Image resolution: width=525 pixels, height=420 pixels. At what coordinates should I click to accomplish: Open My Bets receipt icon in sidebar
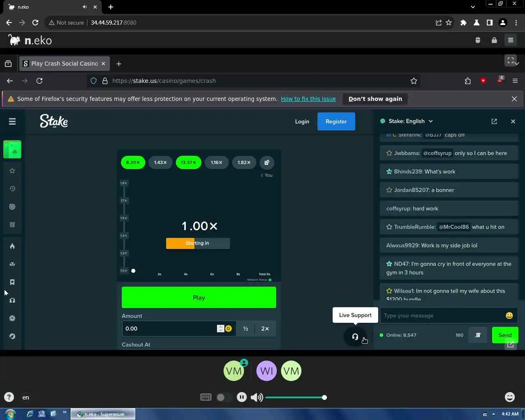point(12,225)
